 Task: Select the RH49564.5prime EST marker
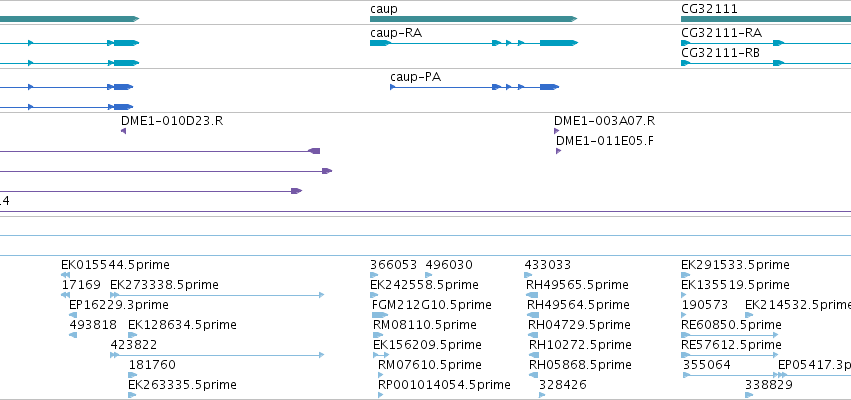coord(533,315)
